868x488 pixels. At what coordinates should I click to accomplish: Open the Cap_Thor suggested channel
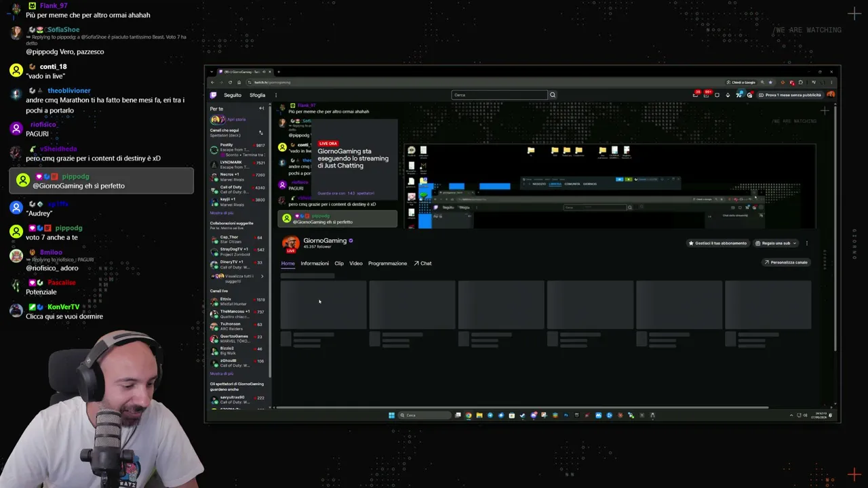click(x=237, y=239)
